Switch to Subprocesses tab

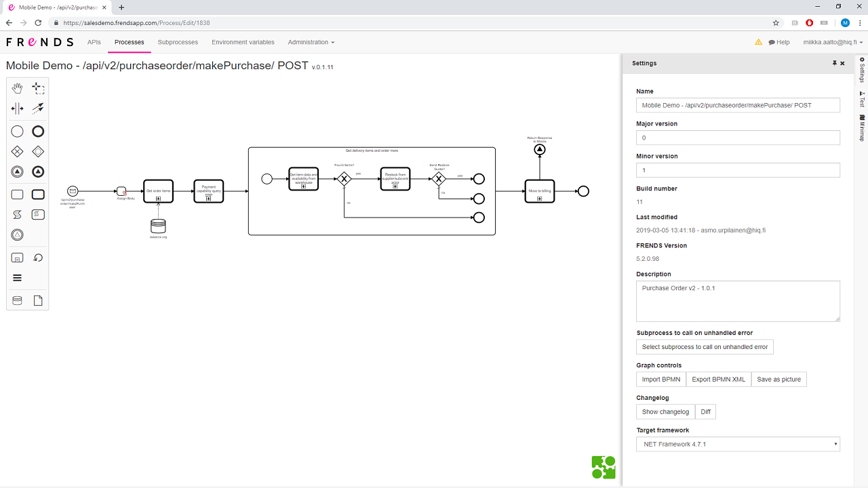pyautogui.click(x=178, y=42)
